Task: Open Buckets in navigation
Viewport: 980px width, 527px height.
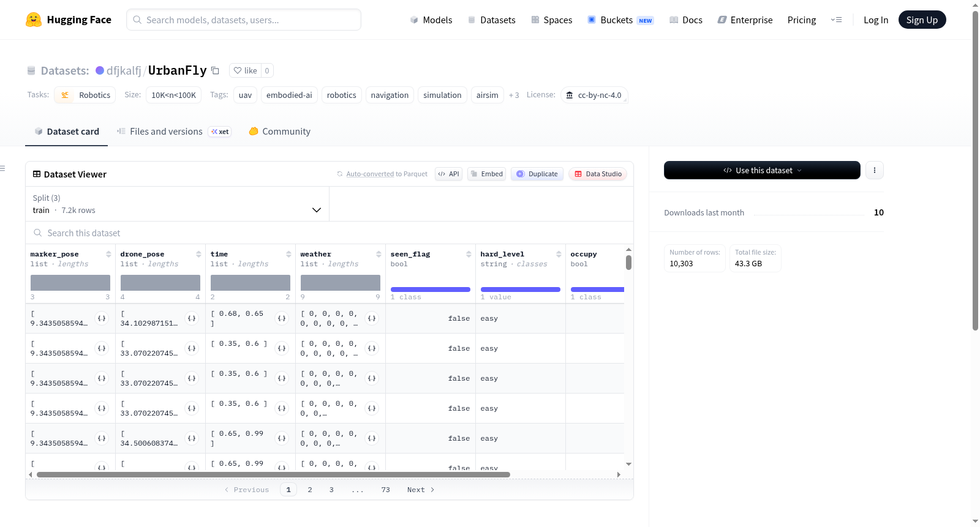Action: click(620, 20)
